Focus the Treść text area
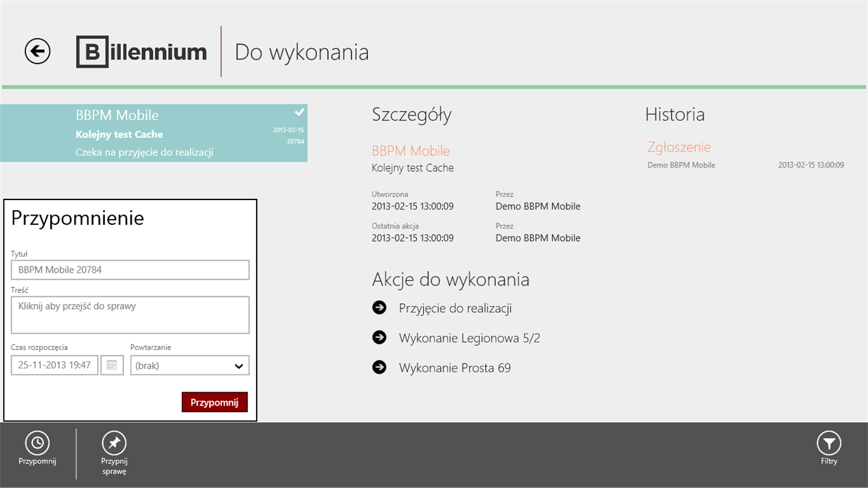The width and height of the screenshot is (868, 488). click(x=130, y=315)
